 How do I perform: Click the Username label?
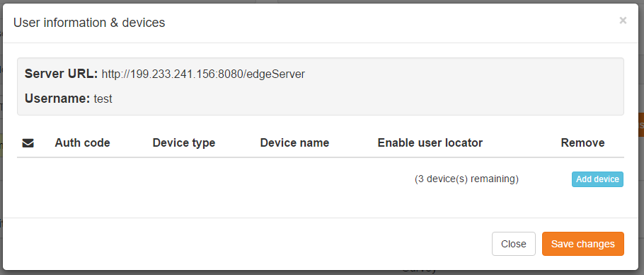[57, 99]
